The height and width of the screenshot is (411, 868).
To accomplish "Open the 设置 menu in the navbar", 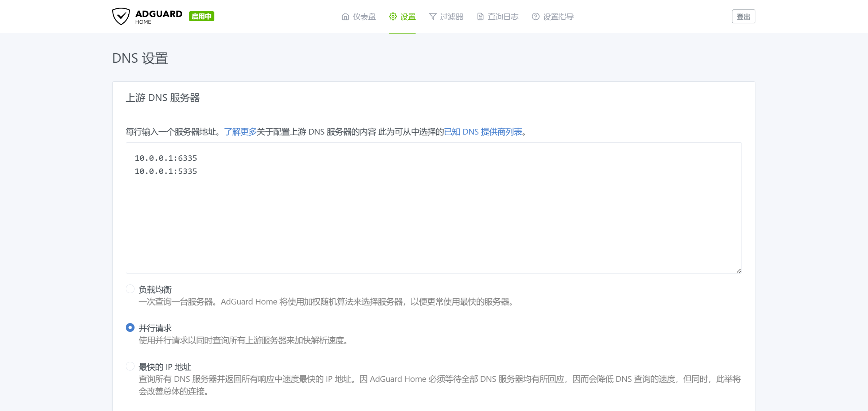I will pyautogui.click(x=408, y=17).
